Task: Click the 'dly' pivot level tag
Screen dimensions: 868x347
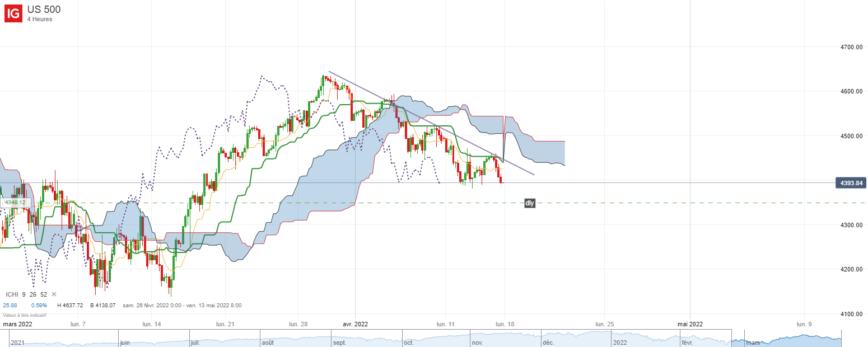Action: pos(530,203)
